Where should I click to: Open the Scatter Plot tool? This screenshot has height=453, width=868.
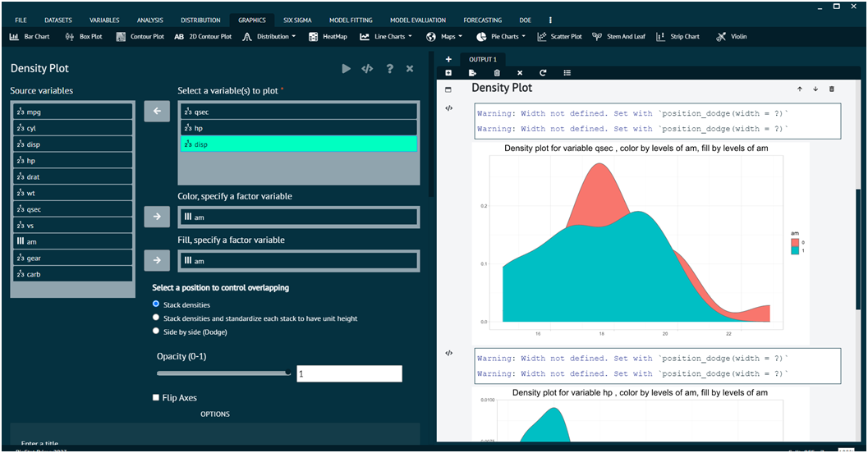[x=560, y=36]
